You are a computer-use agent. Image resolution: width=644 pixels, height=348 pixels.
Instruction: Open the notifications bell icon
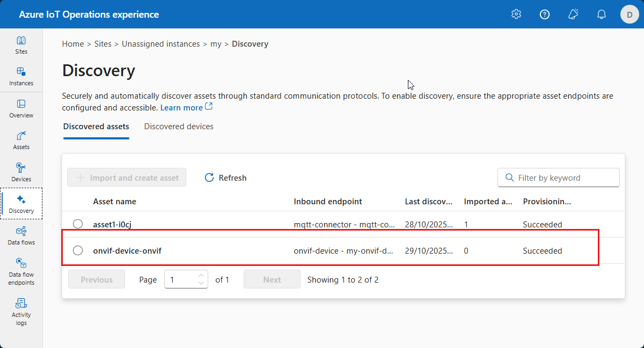click(x=602, y=14)
